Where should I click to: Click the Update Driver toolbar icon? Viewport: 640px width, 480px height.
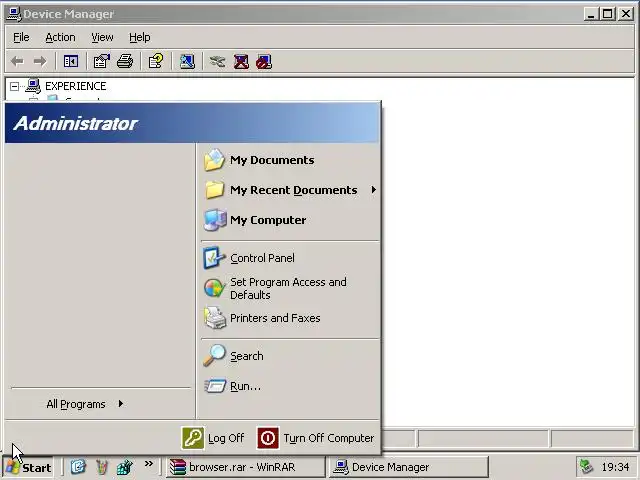tap(218, 62)
